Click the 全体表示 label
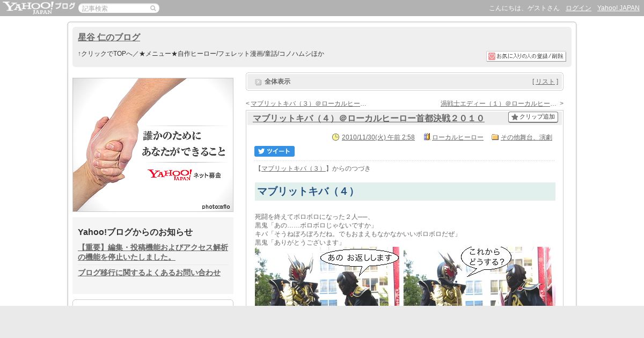This screenshot has height=338, width=644. click(x=277, y=82)
